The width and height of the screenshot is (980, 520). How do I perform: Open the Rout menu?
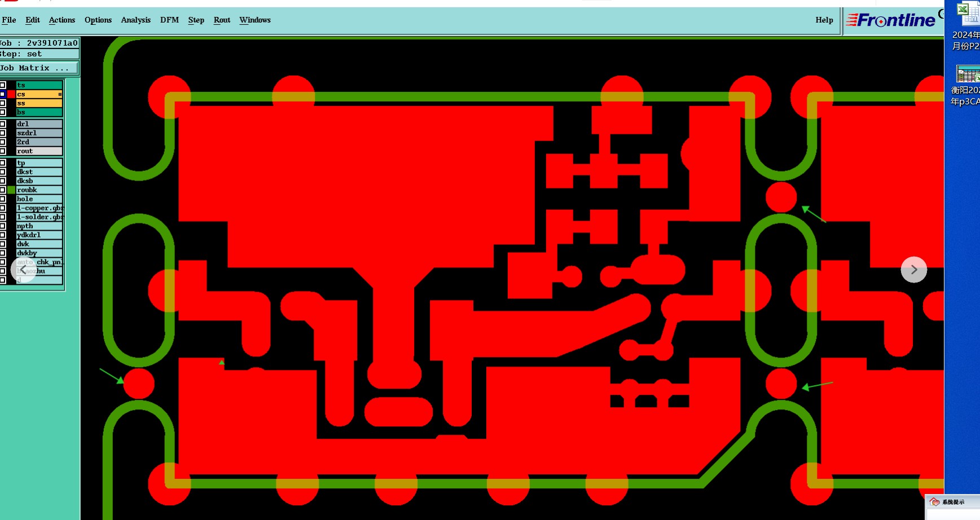pyautogui.click(x=222, y=20)
